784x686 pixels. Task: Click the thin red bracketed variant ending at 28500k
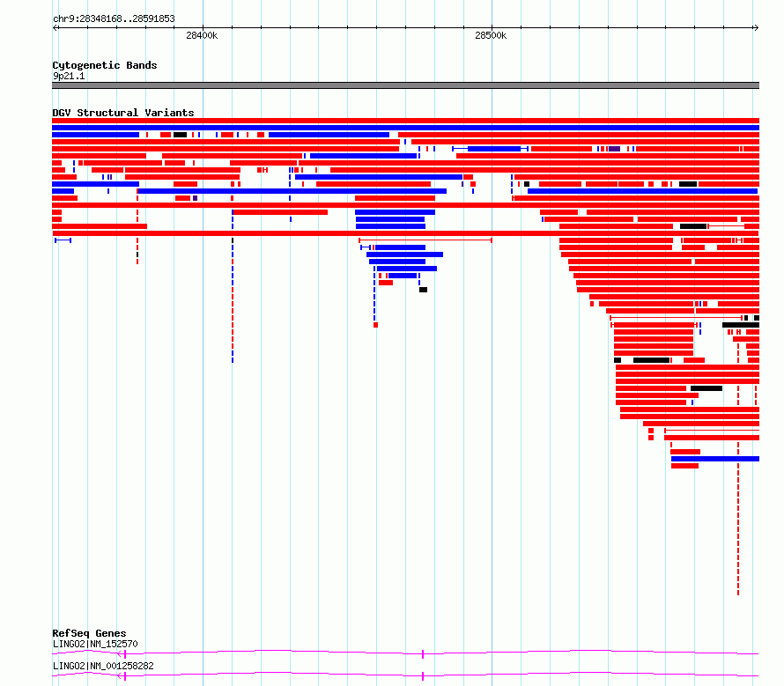point(425,240)
